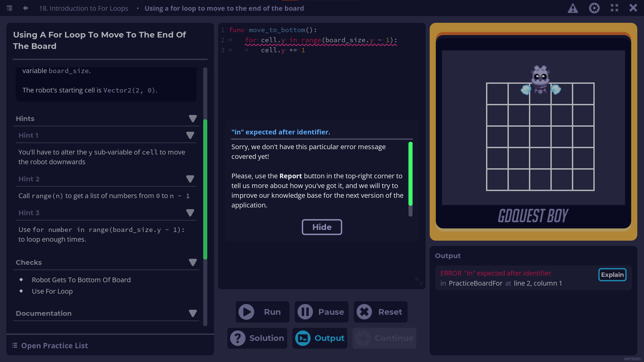The image size is (644, 362).
Task: Open the Solution view
Action: click(257, 338)
